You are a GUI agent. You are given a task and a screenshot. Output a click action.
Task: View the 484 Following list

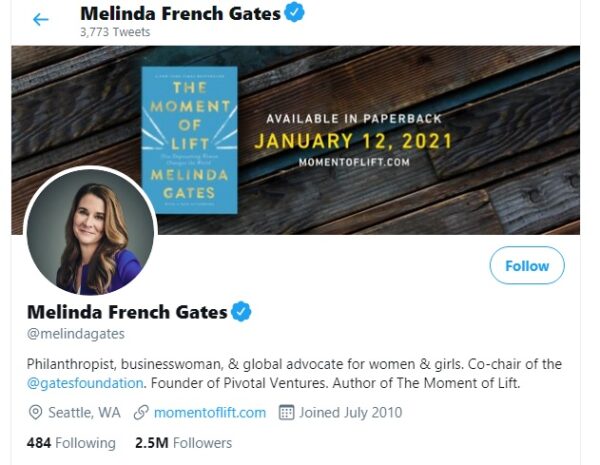pos(71,442)
